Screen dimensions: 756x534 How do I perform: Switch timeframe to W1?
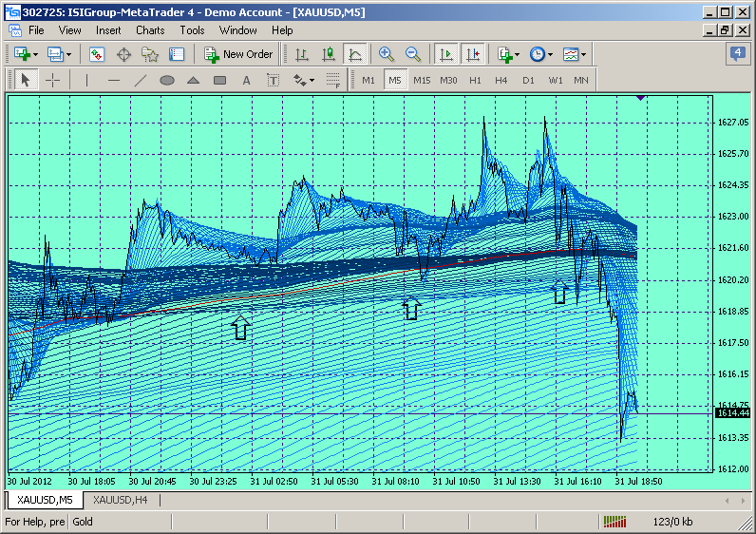point(556,80)
